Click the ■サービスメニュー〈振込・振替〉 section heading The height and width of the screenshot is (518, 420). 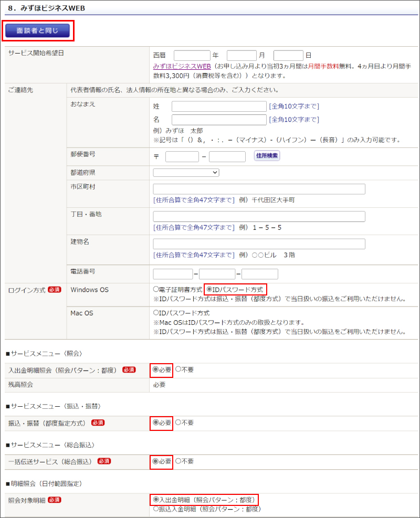(x=53, y=406)
